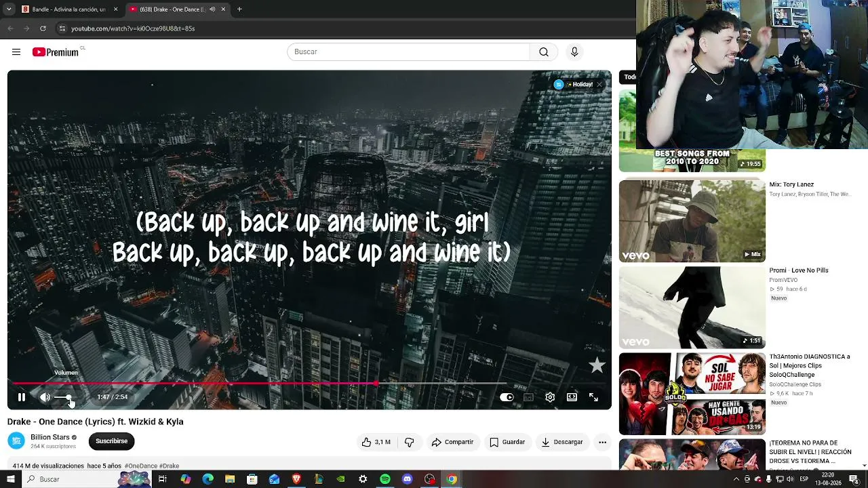Go back to the previous page
The image size is (868, 488).
pyautogui.click(x=10, y=28)
